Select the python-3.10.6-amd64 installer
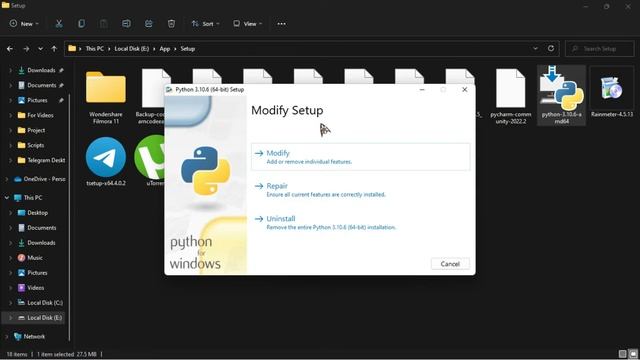This screenshot has width=640, height=360. pyautogui.click(x=562, y=95)
